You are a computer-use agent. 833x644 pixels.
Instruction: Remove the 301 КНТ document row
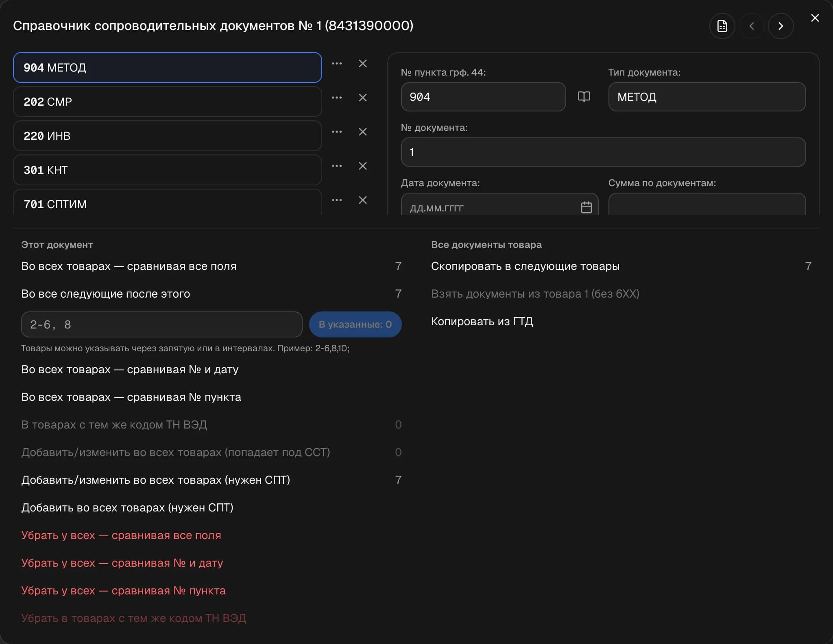(363, 166)
